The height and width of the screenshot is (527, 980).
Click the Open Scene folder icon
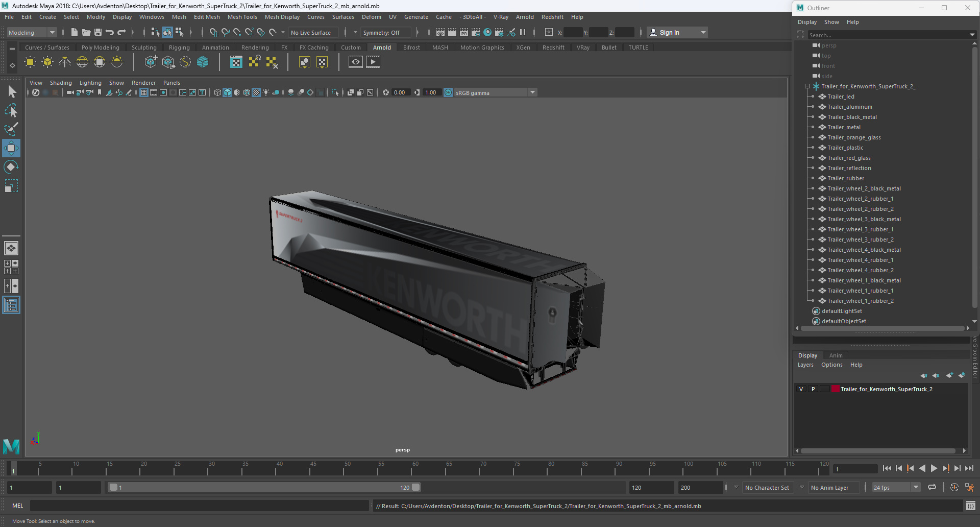tap(86, 32)
